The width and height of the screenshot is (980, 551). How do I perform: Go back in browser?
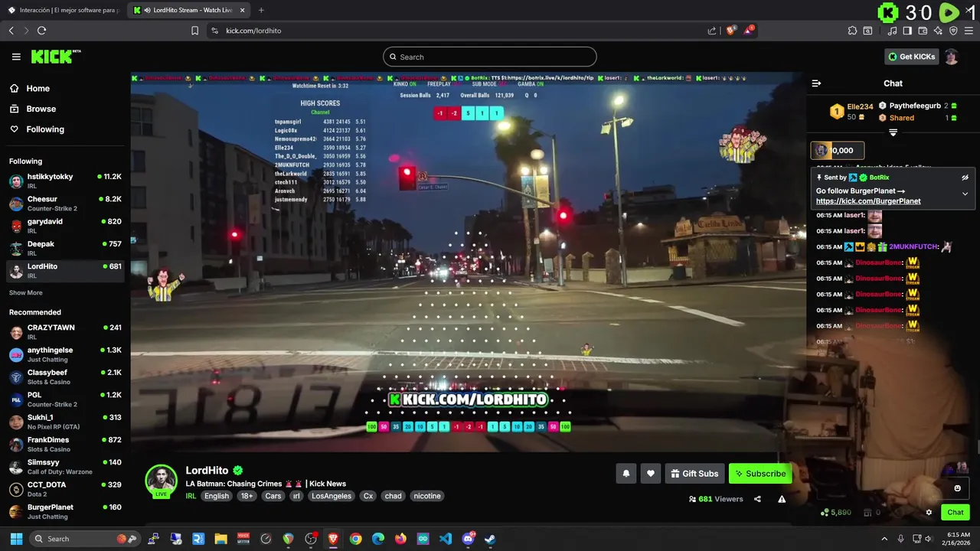[11, 31]
